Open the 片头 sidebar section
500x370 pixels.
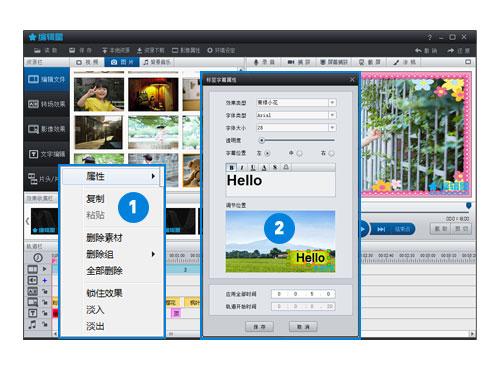point(42,179)
